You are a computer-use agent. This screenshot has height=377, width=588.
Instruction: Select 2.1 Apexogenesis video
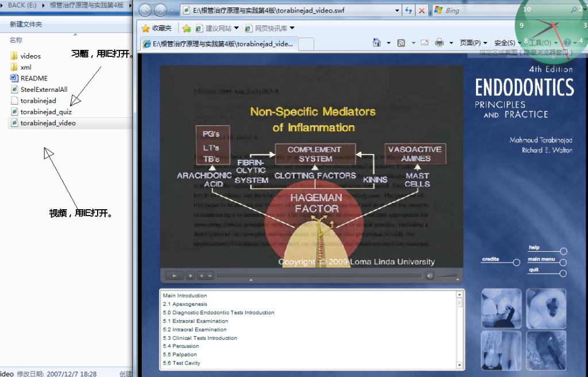[x=185, y=304]
